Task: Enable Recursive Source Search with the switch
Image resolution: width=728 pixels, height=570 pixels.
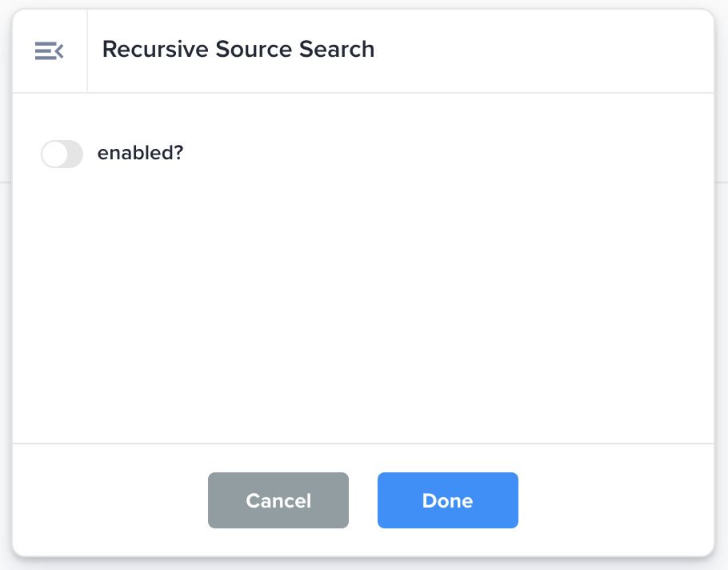Action: (62, 154)
